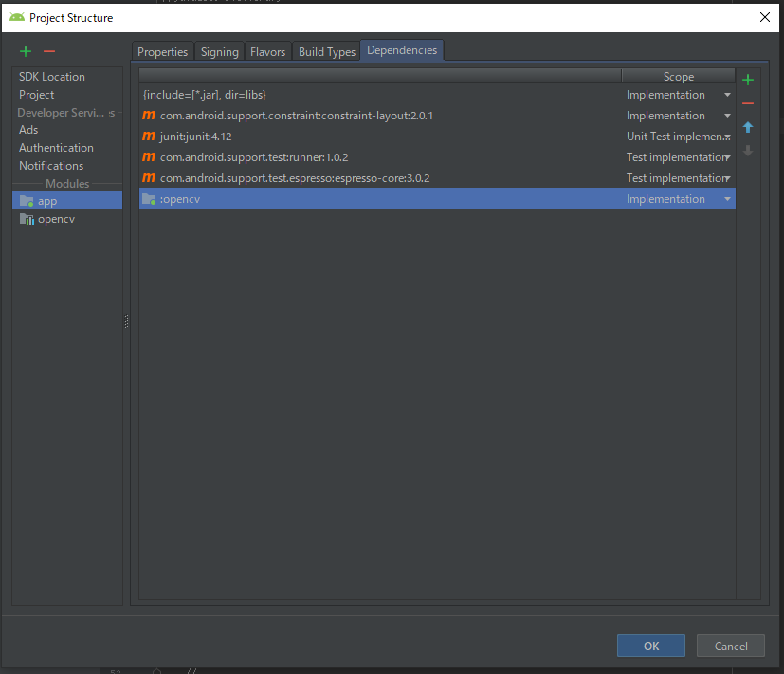Click the maven icon beside espresso-core:3.0.2
Image resolution: width=784 pixels, height=674 pixels.
click(149, 177)
